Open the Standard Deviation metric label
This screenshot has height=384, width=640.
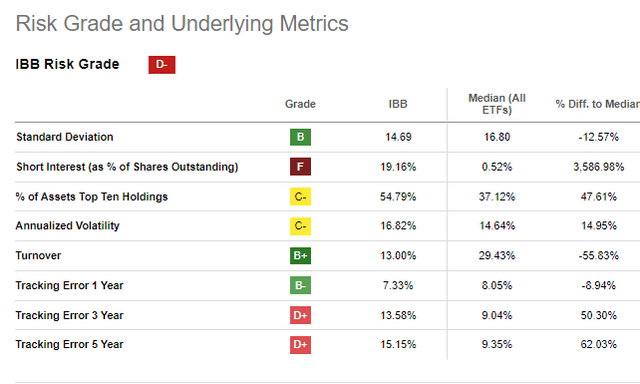coord(64,137)
